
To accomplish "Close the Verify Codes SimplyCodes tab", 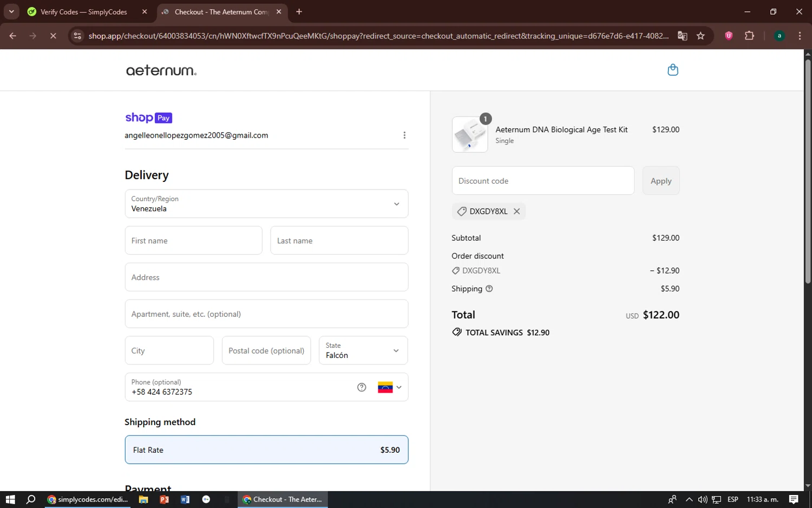I will pos(145,11).
